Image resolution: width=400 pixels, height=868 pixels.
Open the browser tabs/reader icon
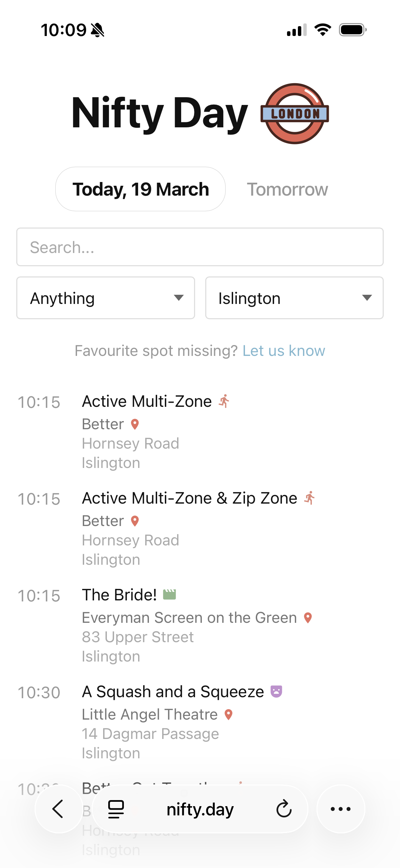(x=116, y=809)
